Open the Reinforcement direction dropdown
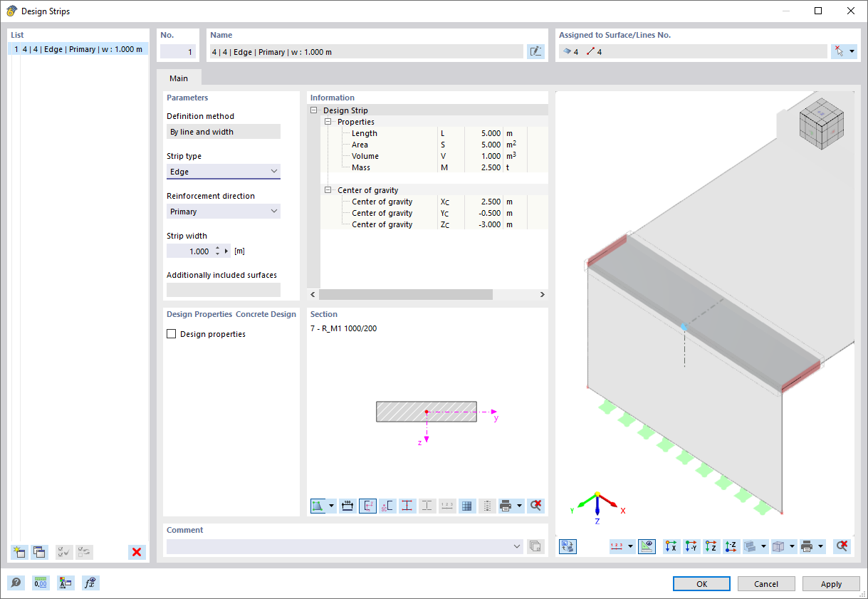Image resolution: width=868 pixels, height=599 pixels. click(273, 211)
